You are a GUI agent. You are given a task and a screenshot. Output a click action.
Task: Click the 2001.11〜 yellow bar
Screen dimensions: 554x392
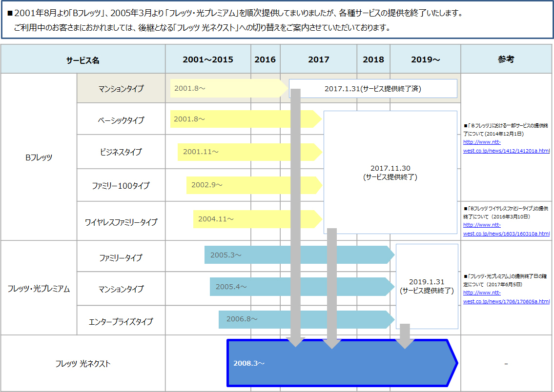[x=250, y=152]
